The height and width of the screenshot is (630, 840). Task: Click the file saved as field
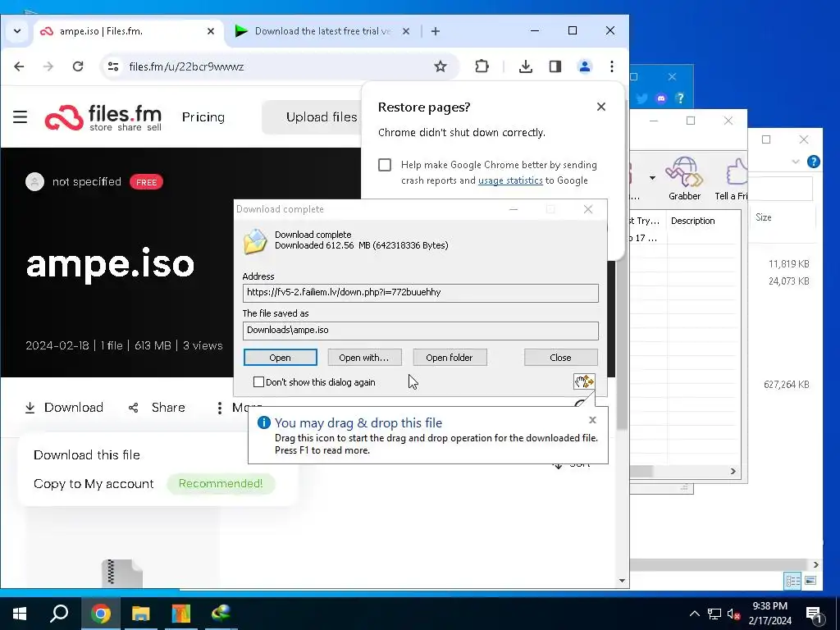[421, 331]
